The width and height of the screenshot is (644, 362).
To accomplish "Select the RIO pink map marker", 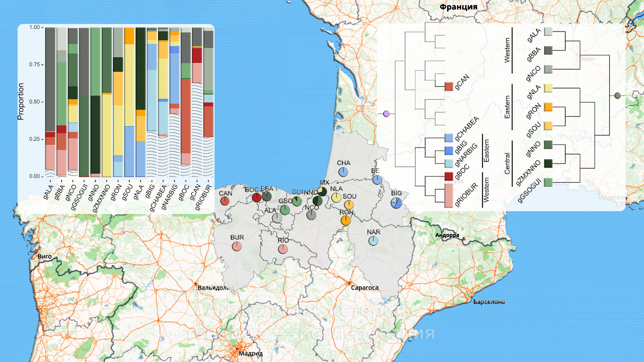I will click(283, 249).
